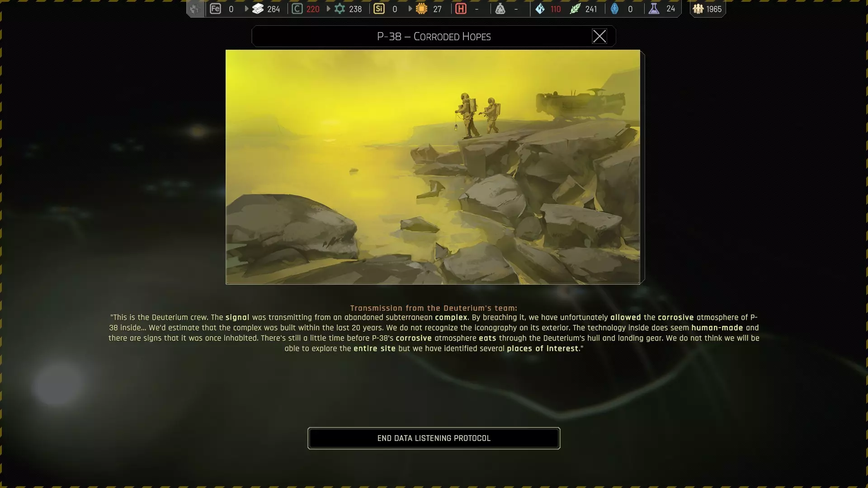
Task: Click the gear polymers resource icon
Action: [340, 9]
